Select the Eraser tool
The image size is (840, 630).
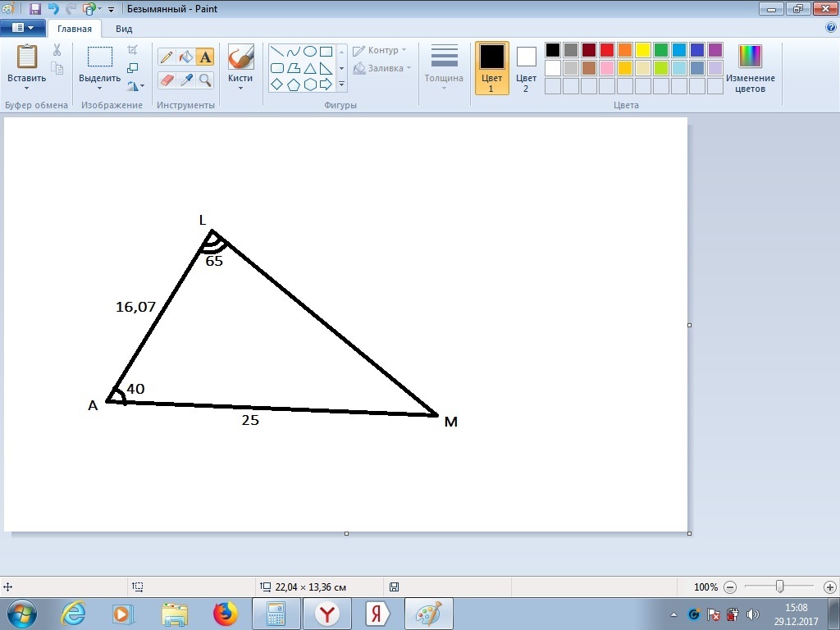(x=167, y=80)
